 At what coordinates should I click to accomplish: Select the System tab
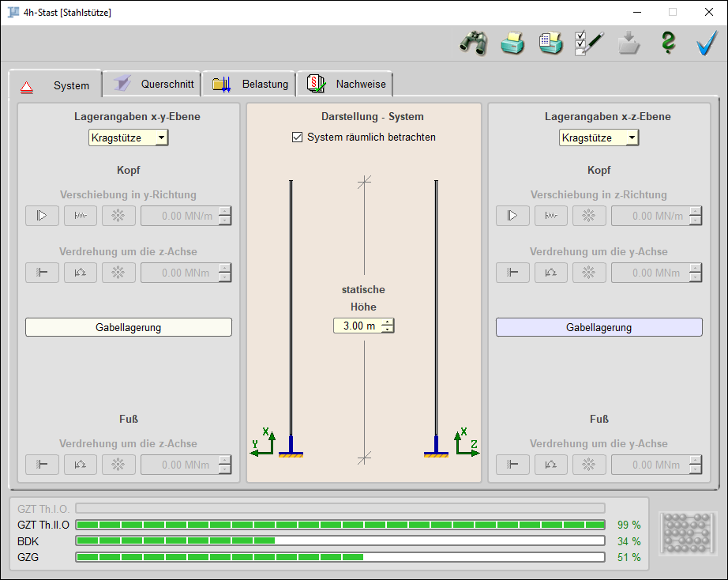(x=56, y=85)
